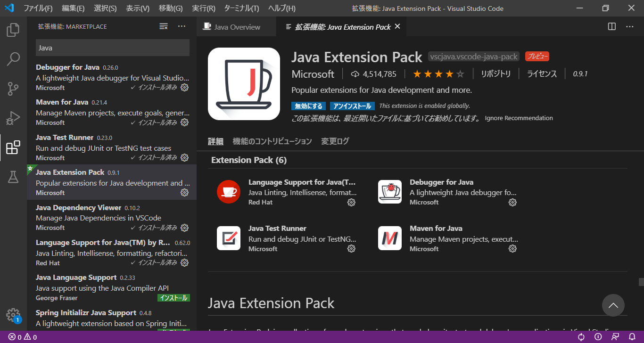The width and height of the screenshot is (644, 343).
Task: Click the Java Test Runner checkmark icon card
Action: coord(229,238)
